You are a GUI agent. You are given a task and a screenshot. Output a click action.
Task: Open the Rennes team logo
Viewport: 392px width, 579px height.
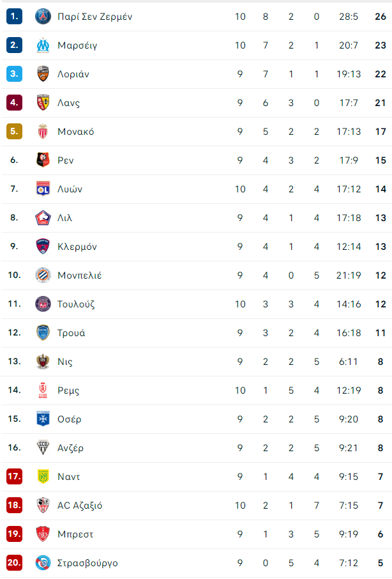pos(43,160)
